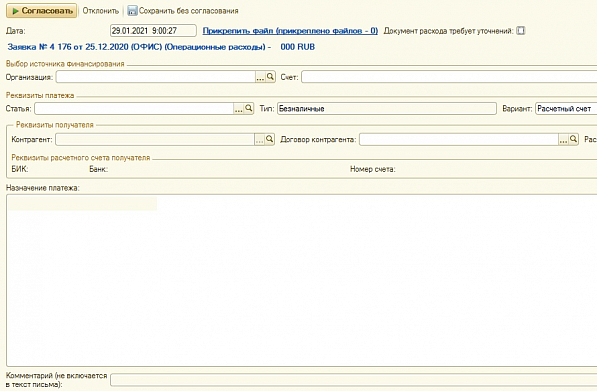The image size is (597, 391).
Task: Click magnifier icon next to Статья
Action: 249,109
